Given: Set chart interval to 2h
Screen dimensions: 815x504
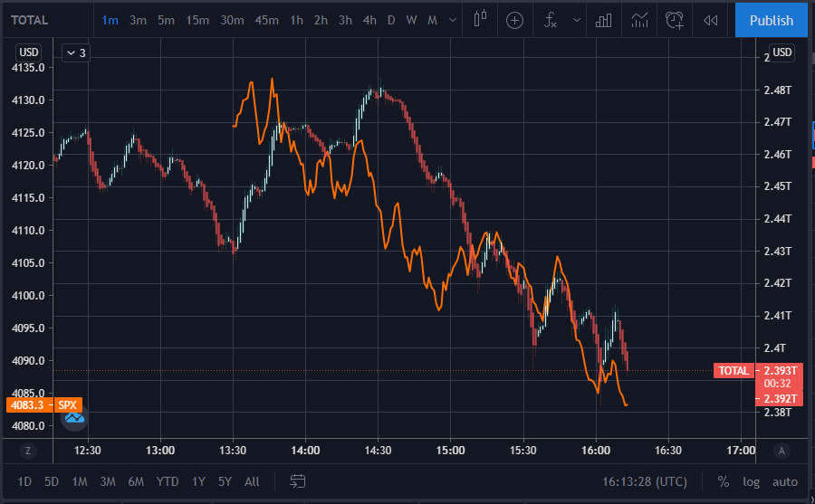Looking at the screenshot, I should [x=321, y=20].
